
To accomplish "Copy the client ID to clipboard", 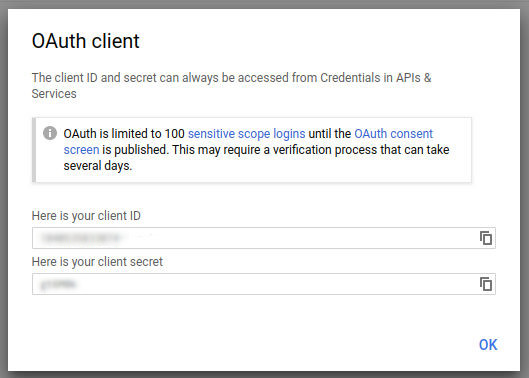I will coord(486,238).
